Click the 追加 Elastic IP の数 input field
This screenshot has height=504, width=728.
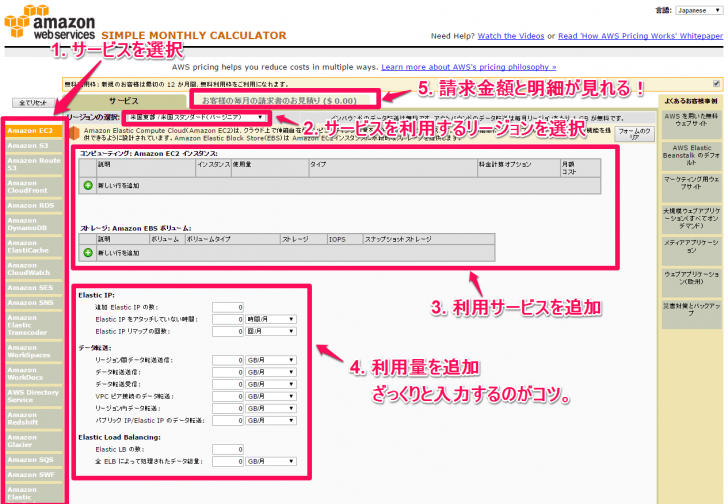pyautogui.click(x=228, y=307)
